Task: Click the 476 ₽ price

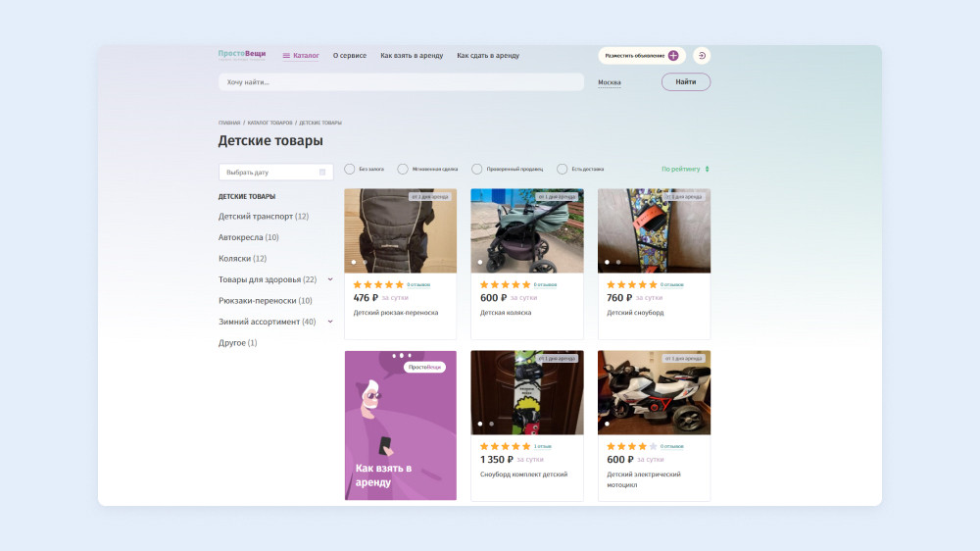Action: tap(366, 298)
